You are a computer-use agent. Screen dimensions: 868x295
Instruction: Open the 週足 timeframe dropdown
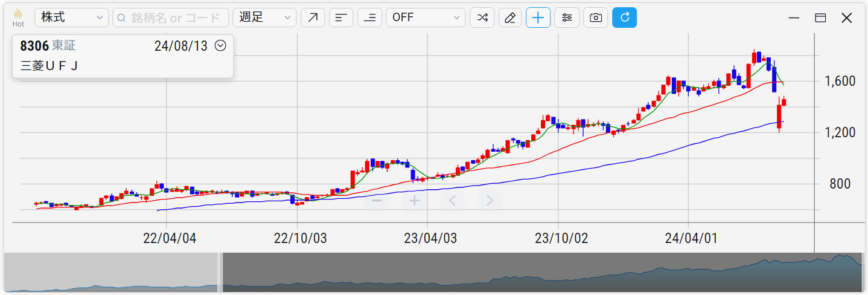[x=264, y=18]
